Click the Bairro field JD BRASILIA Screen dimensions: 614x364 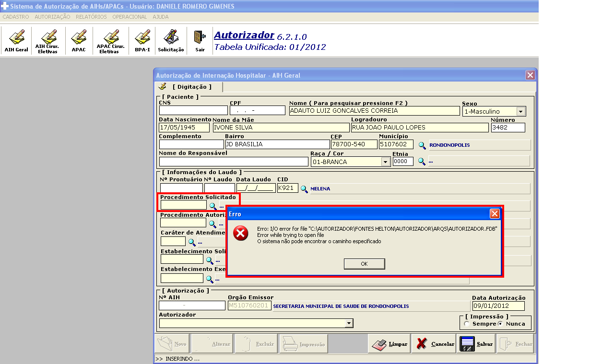(x=277, y=144)
